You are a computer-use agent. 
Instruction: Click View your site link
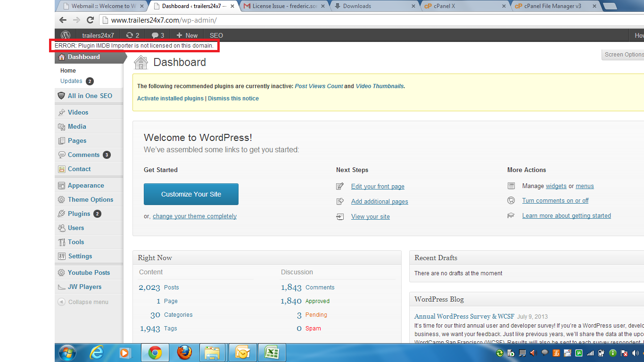[371, 217]
